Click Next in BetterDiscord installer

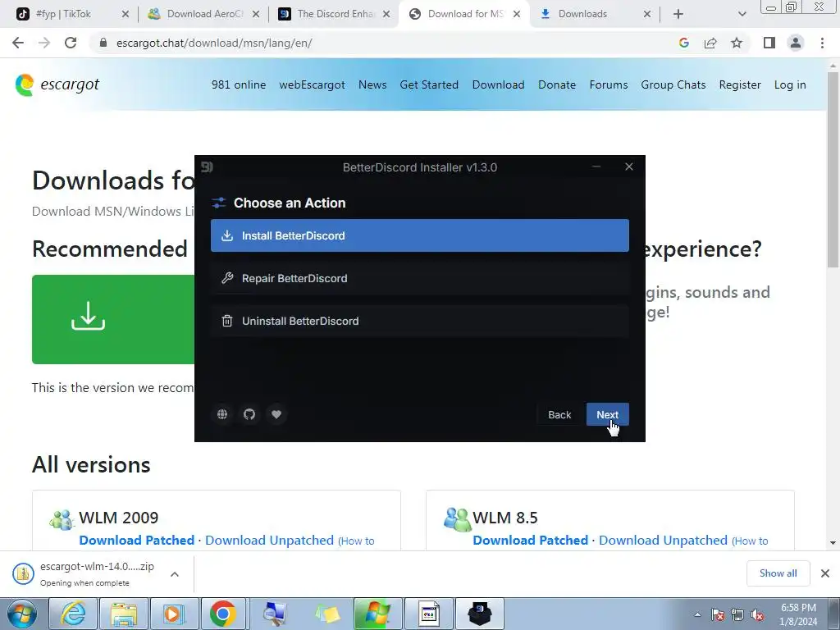(x=608, y=414)
